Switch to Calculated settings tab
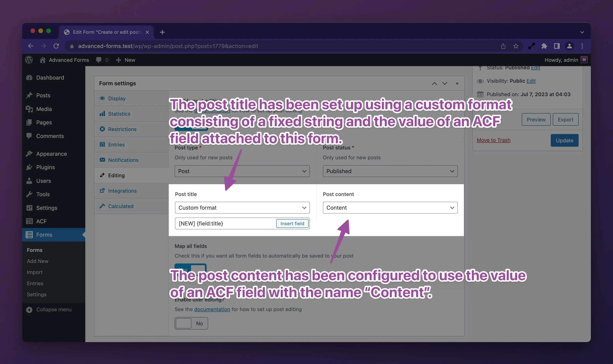This screenshot has height=364, width=613. (x=131, y=206)
